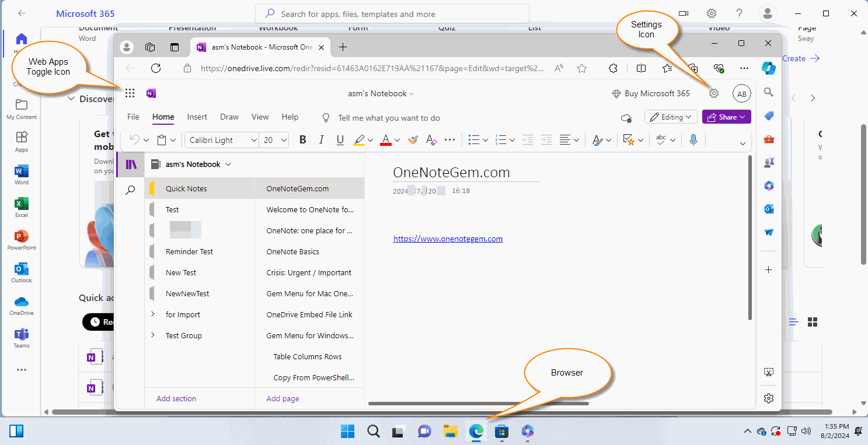
Task: Increase the indent
Action: (546, 140)
